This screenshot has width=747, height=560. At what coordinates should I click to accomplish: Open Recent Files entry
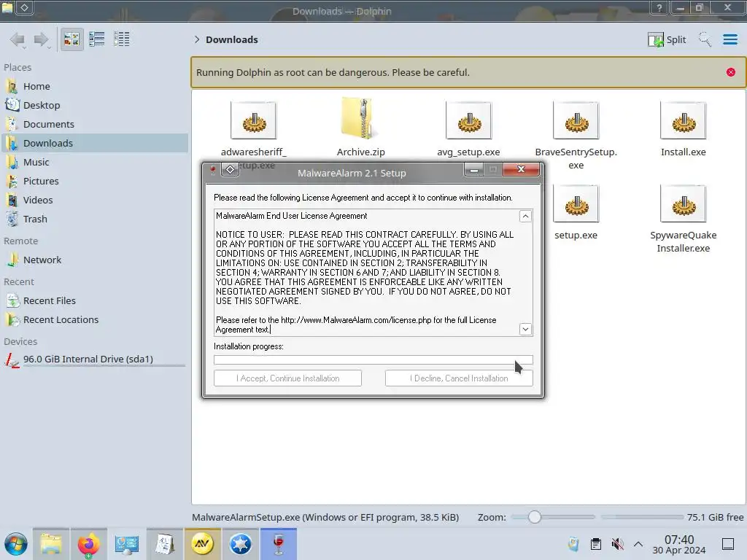coord(94,301)
